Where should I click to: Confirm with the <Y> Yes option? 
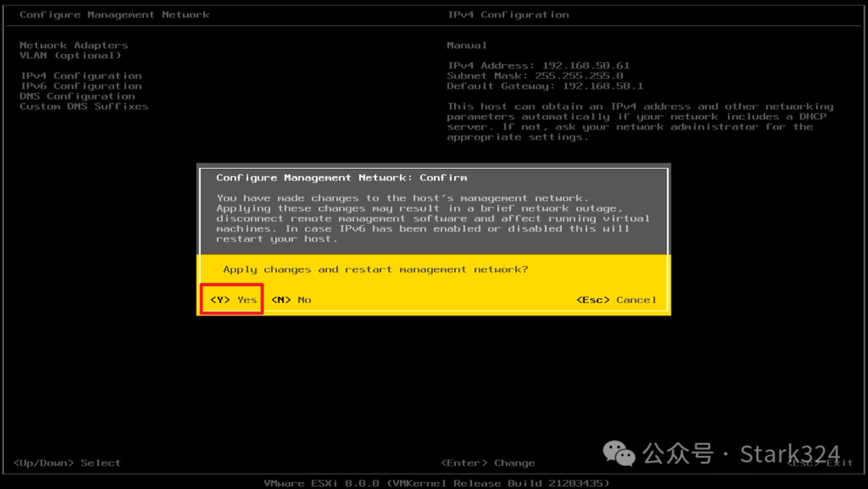(x=233, y=300)
